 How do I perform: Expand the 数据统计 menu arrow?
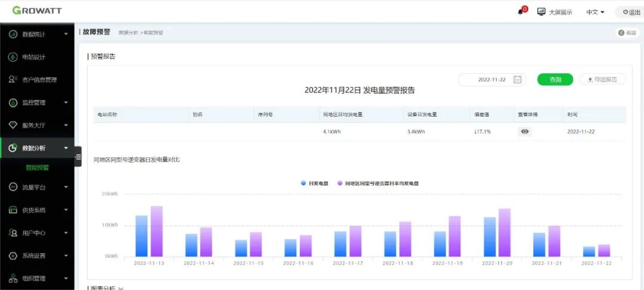66,35
